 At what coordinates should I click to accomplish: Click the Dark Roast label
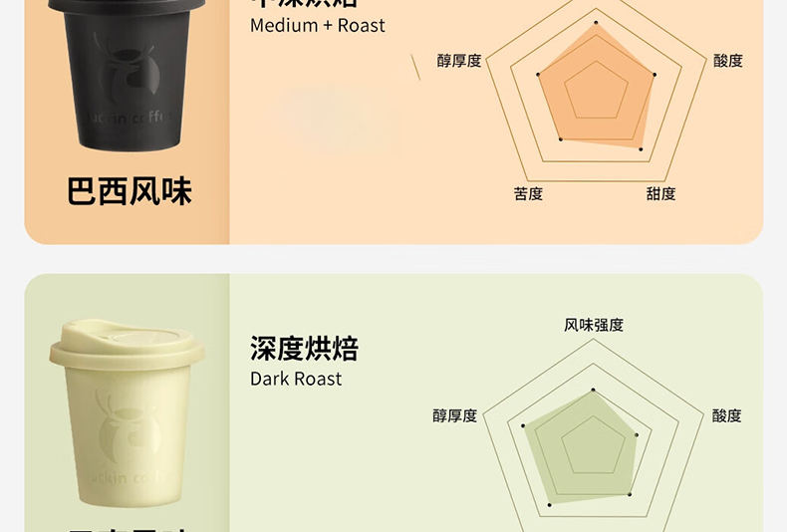pyautogui.click(x=296, y=379)
